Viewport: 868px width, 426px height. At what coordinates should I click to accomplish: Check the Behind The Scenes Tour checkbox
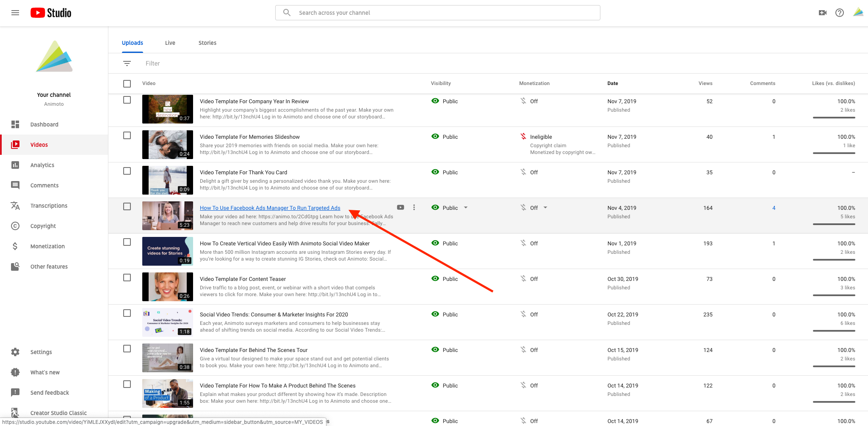pos(127,349)
